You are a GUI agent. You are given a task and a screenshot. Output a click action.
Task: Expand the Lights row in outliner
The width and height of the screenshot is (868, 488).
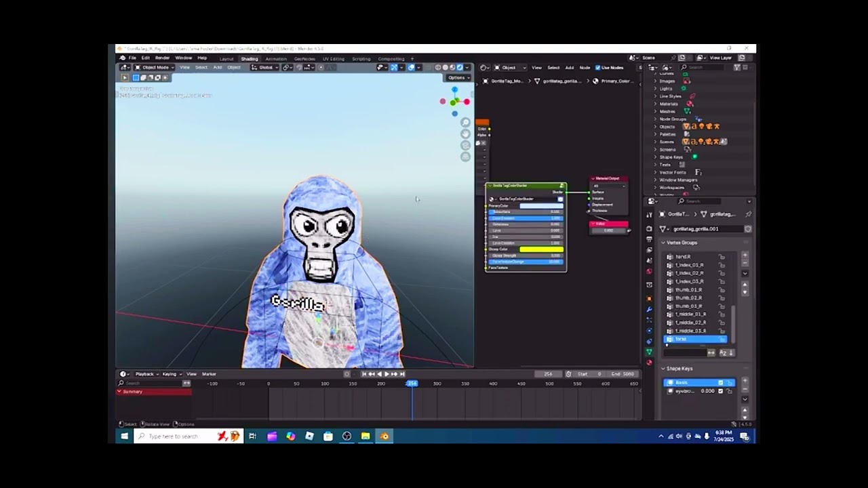tap(655, 89)
